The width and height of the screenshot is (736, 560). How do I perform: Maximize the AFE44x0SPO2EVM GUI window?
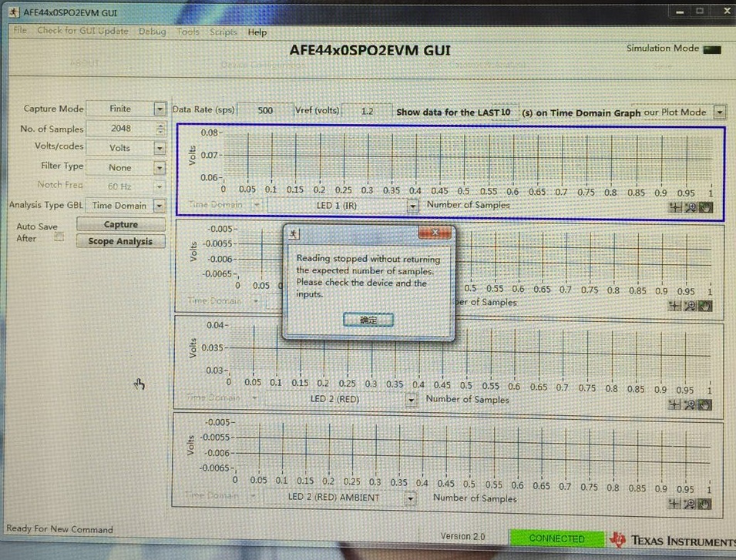pos(700,11)
